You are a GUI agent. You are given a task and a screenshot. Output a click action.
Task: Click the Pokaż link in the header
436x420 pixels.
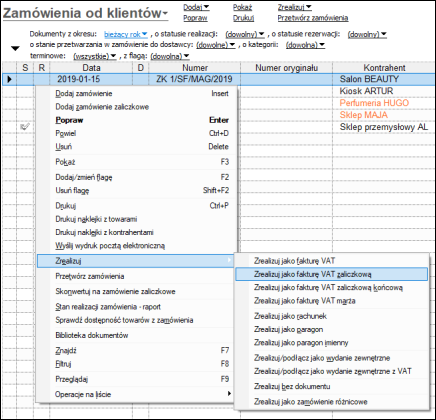tap(242, 7)
